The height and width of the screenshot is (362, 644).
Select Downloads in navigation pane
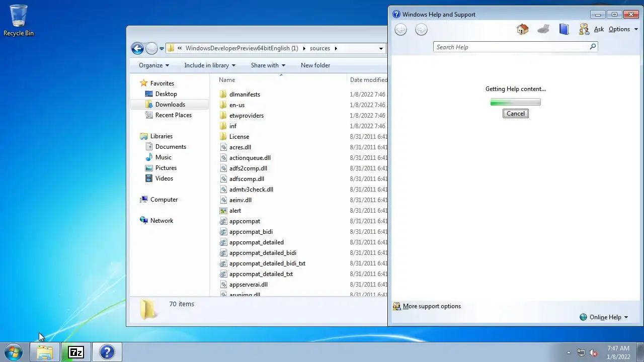[170, 104]
